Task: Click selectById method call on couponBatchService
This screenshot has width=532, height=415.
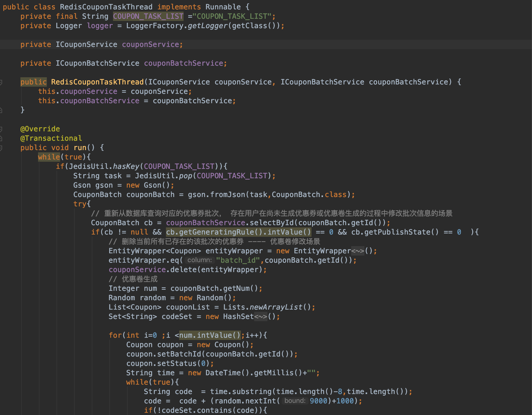Action: tap(272, 223)
